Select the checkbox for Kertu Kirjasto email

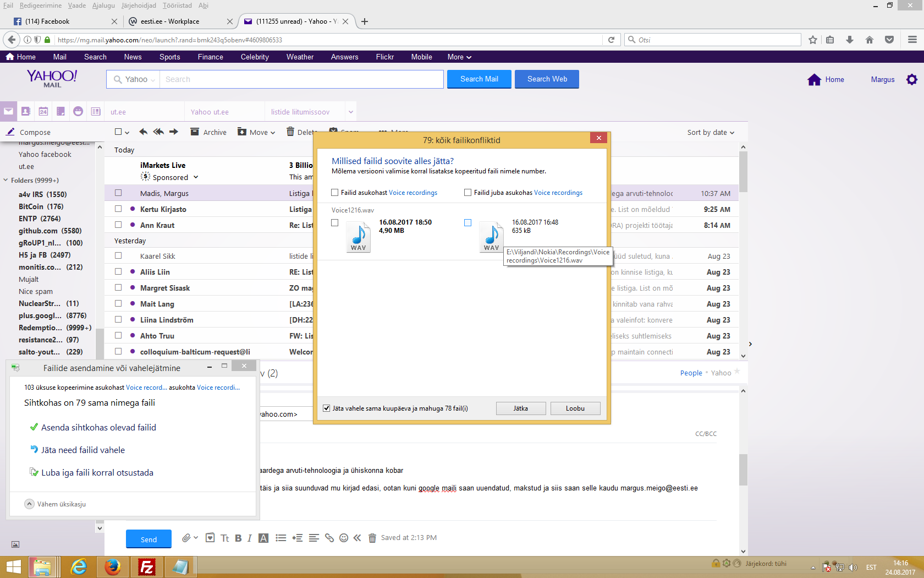click(x=118, y=209)
